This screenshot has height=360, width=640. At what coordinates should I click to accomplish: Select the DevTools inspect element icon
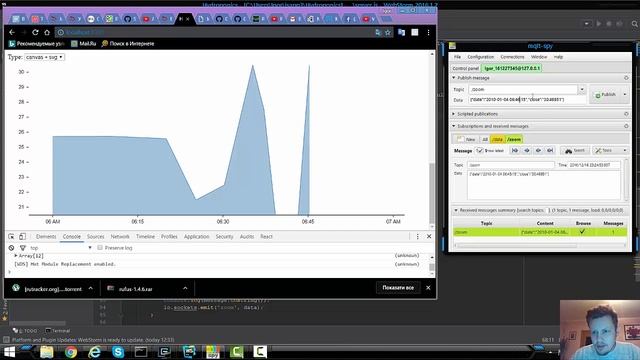coord(11,236)
